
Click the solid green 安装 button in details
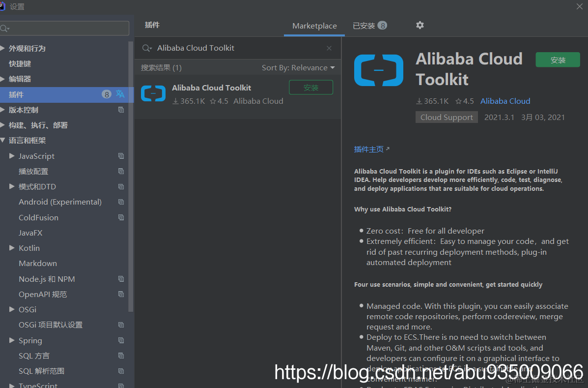coord(558,60)
